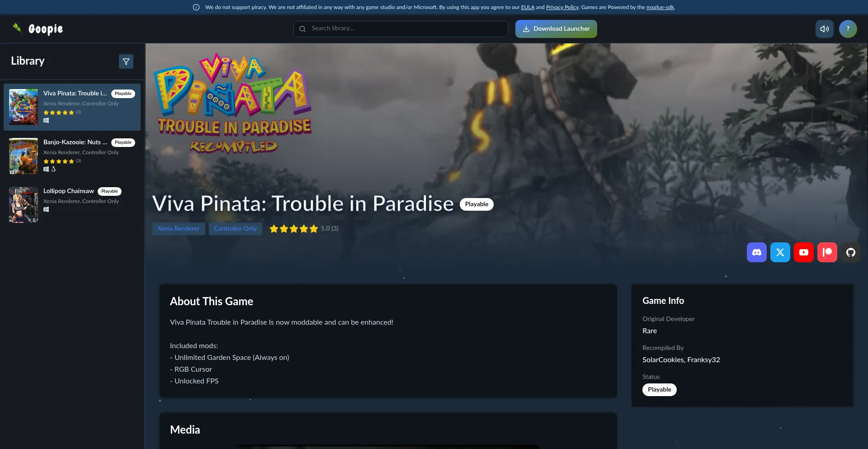Click the star rating on Banjo-Kazooie entry
This screenshot has height=449, width=868.
[62, 161]
